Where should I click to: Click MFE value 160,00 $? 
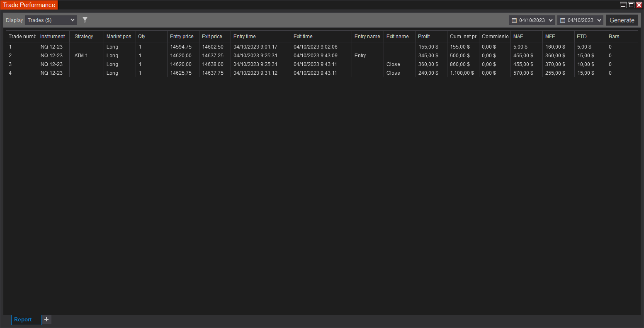point(555,47)
